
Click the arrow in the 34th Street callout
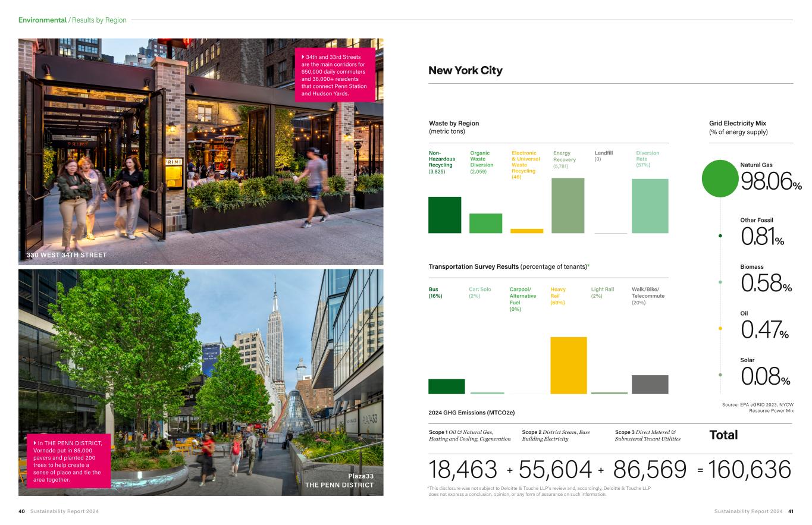tap(303, 57)
